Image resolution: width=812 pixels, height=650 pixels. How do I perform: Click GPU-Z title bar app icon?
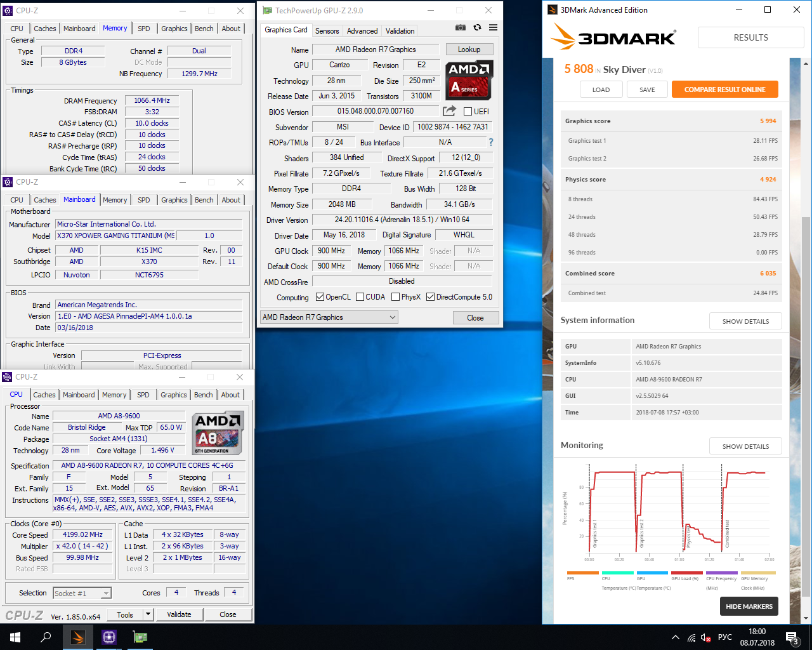pos(267,10)
